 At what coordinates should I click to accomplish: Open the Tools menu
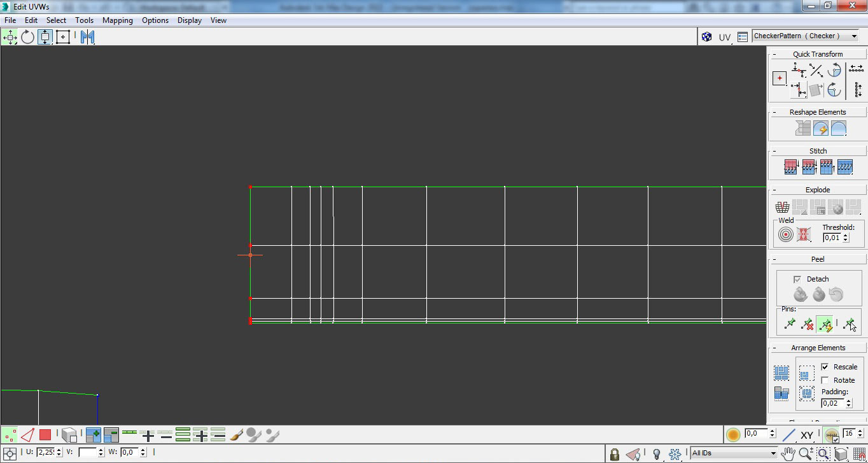click(x=84, y=20)
